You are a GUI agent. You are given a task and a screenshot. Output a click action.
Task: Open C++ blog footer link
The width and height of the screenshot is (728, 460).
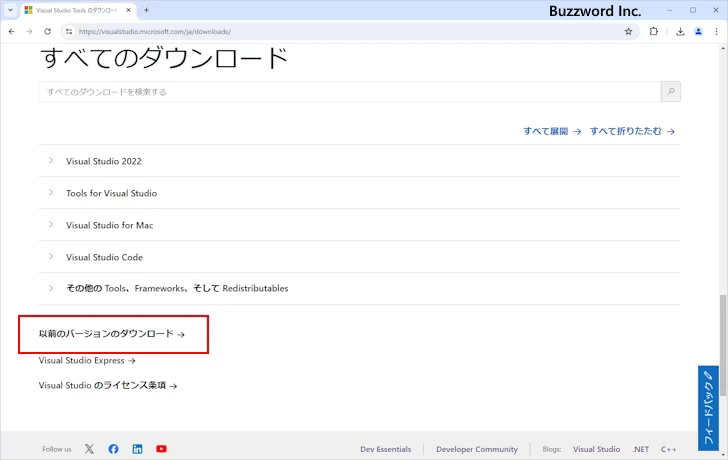669,449
